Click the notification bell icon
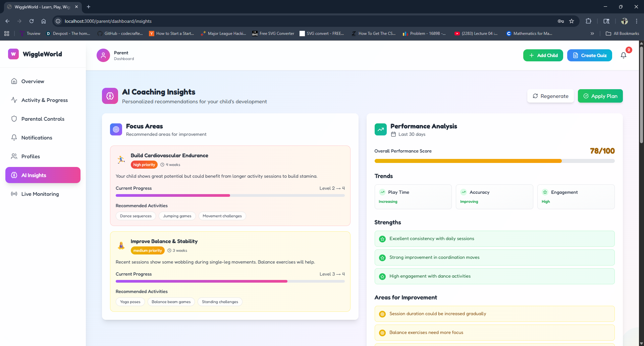The image size is (644, 346). (623, 55)
